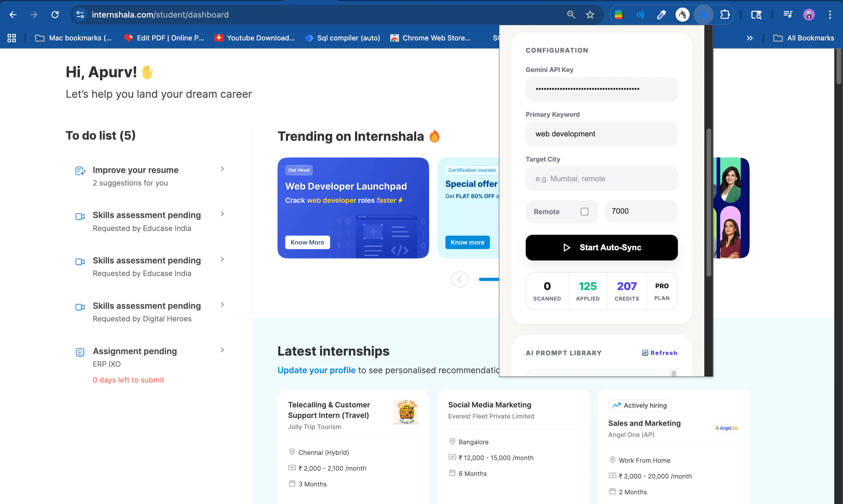This screenshot has width=843, height=504.
Task: Click Know more on Special offer card
Action: [467, 242]
